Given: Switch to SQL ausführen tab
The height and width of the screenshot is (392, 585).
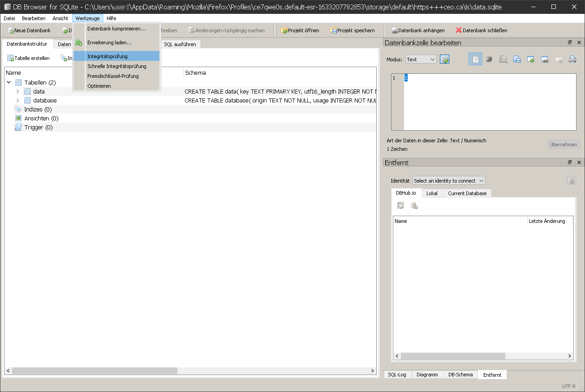Looking at the screenshot, I should (x=180, y=44).
